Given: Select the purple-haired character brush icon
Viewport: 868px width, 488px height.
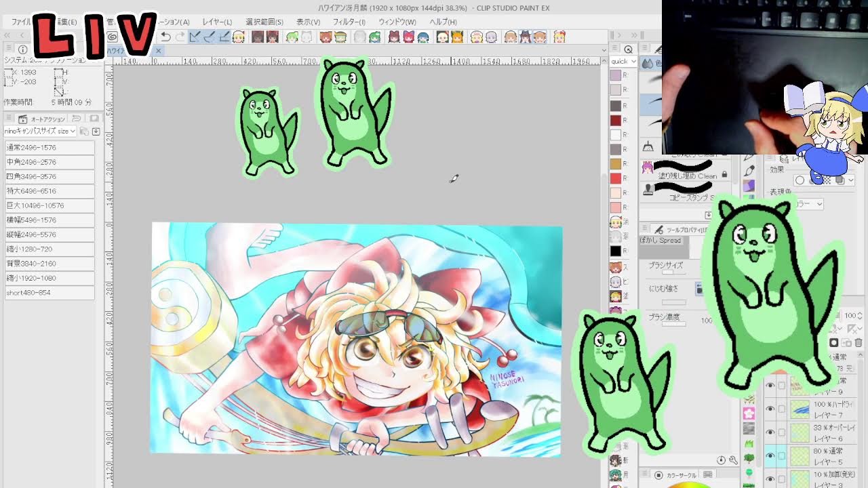Looking at the screenshot, I should [x=648, y=167].
